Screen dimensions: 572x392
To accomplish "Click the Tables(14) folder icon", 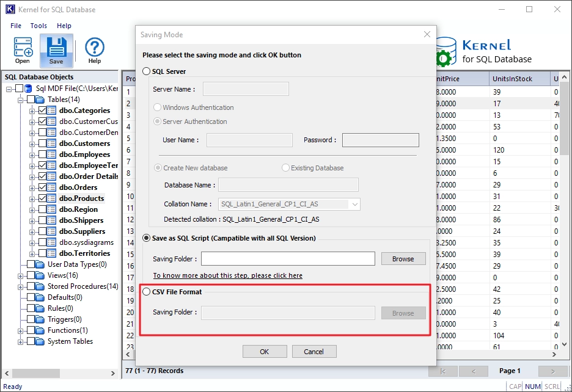I will [40, 100].
